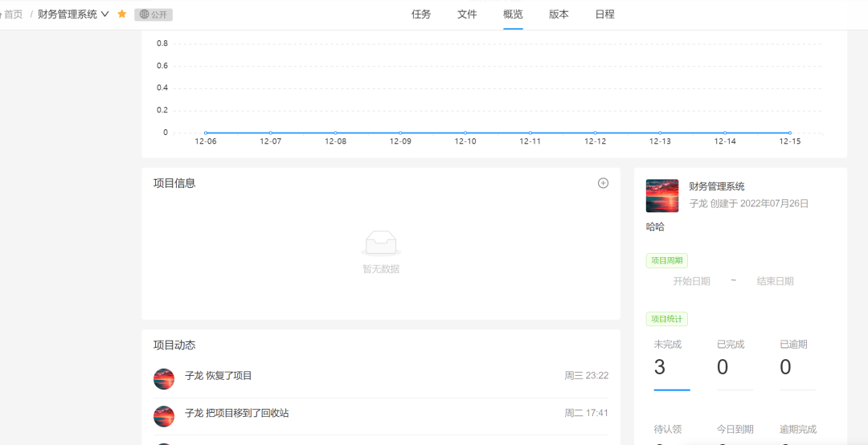Open the 版本 tab
Viewport: 868px width, 445px height.
click(x=559, y=14)
